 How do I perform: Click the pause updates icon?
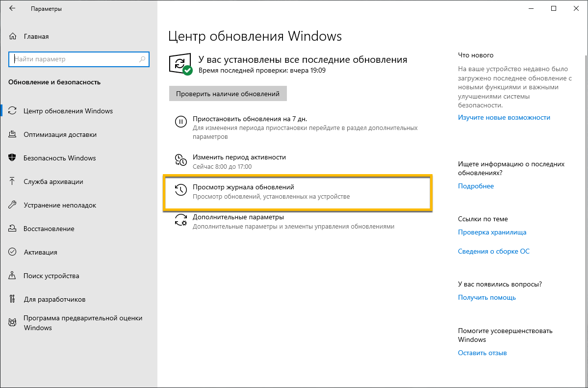pos(181,122)
